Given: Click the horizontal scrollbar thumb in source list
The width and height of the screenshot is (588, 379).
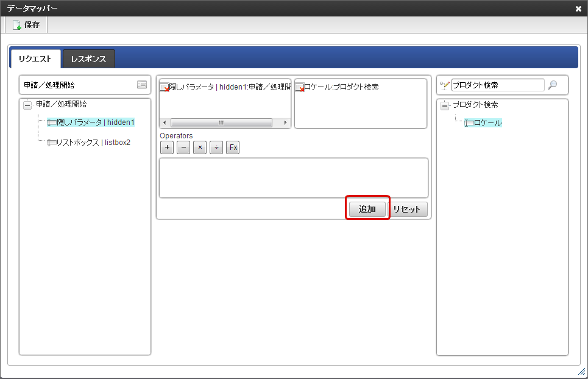Looking at the screenshot, I should point(221,122).
